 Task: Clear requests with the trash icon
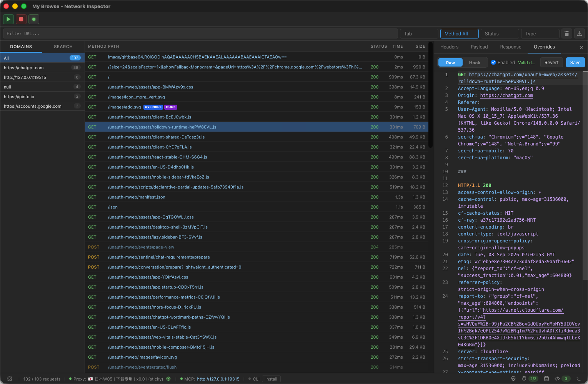coord(566,33)
